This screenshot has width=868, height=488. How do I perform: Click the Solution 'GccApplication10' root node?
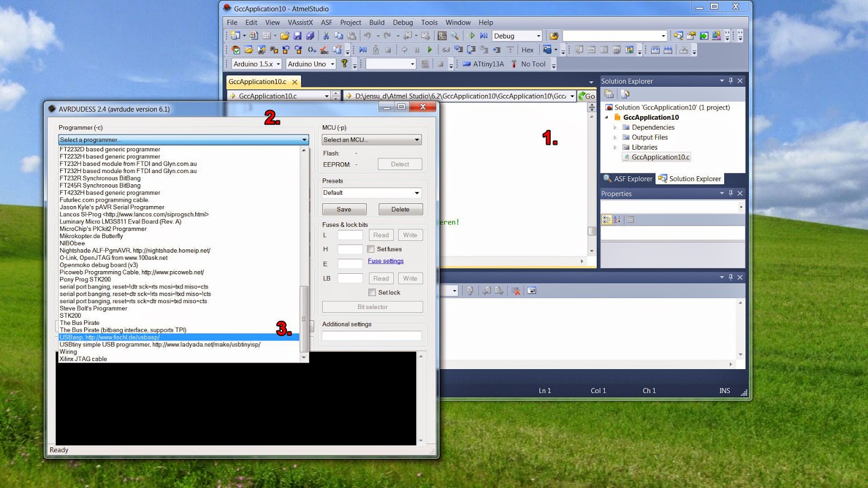[667, 107]
